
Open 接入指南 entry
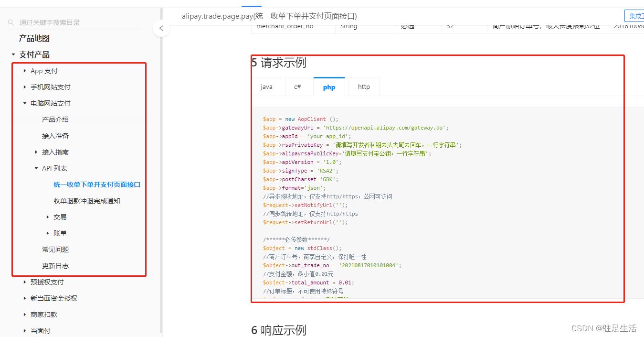point(55,152)
